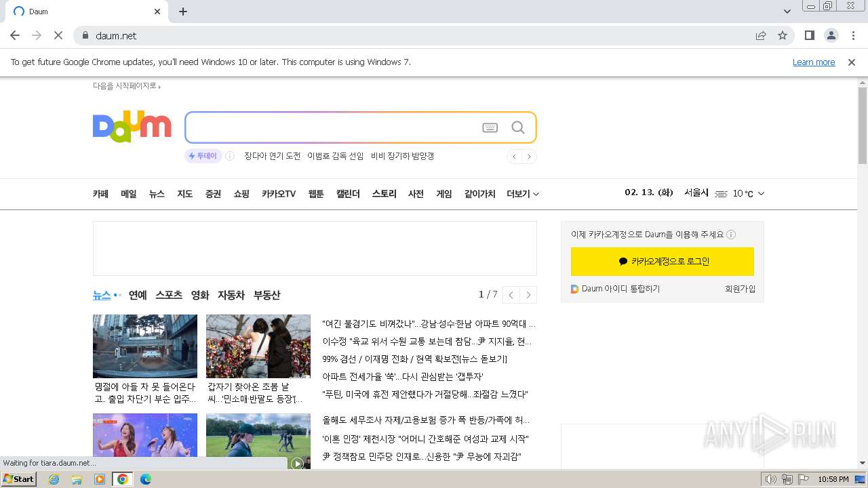Viewport: 868px width, 488px height.
Task: Click the Chrome forward button
Action: coord(37,35)
